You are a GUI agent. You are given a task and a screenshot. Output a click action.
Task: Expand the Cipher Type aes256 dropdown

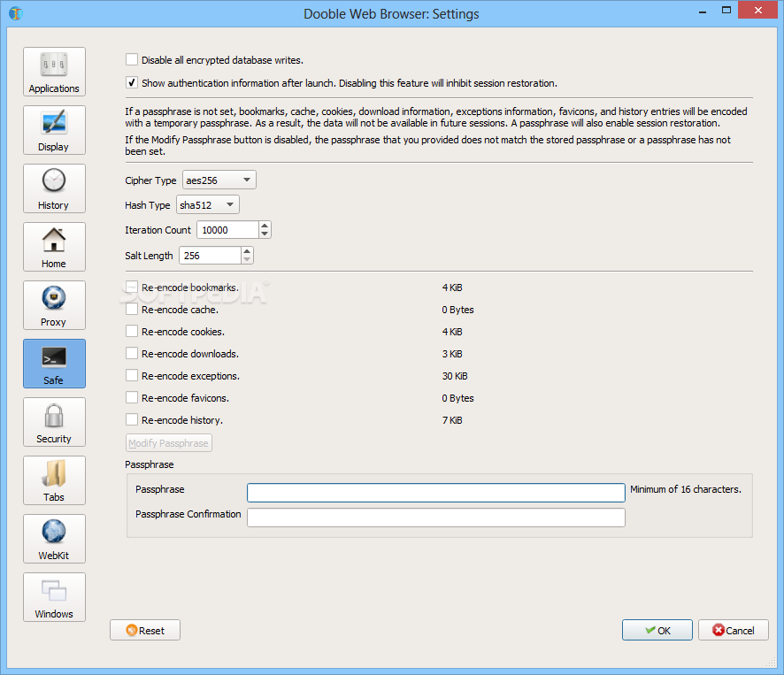[x=219, y=180]
